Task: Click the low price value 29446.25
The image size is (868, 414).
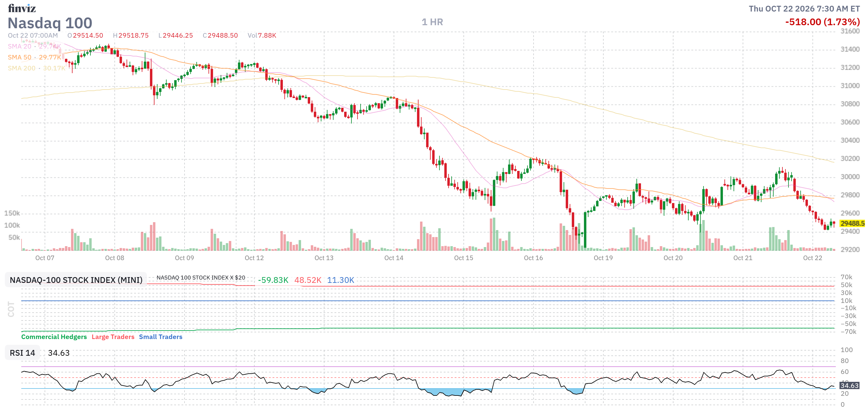Action: [178, 36]
